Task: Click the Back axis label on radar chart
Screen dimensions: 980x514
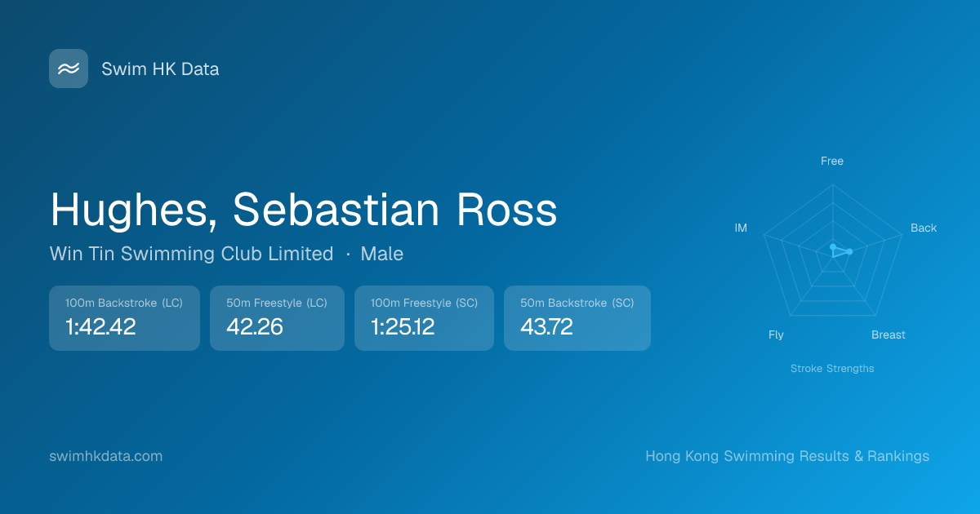Action: pos(924,228)
